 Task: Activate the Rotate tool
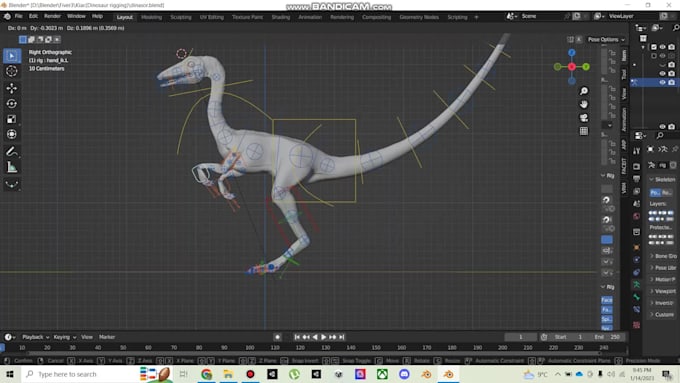coord(12,104)
